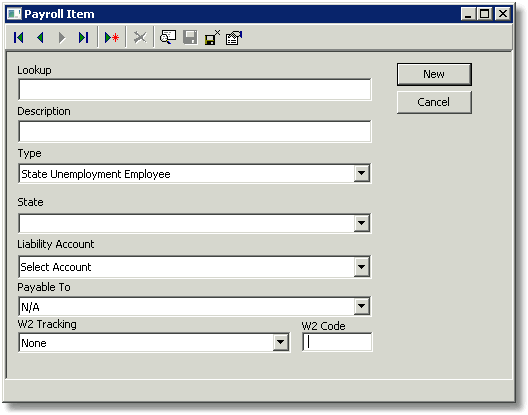The height and width of the screenshot is (415, 528).
Task: Go to the first record
Action: 19,37
